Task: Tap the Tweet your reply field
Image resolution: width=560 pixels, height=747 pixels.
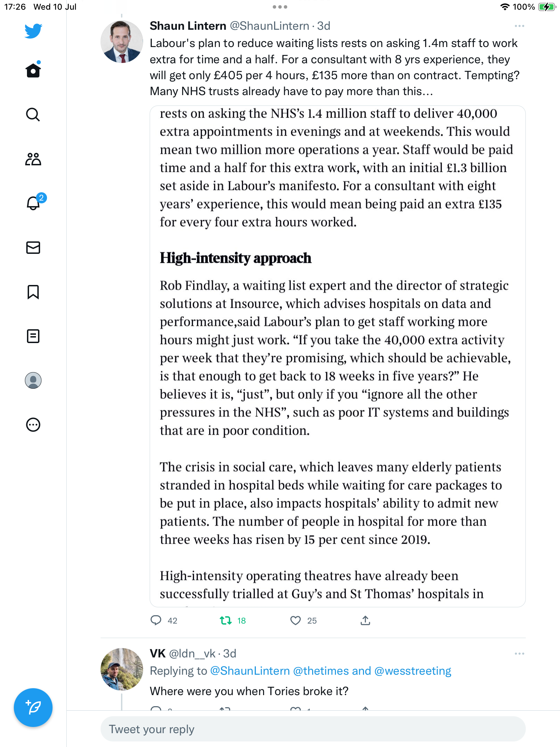Action: pos(313,729)
